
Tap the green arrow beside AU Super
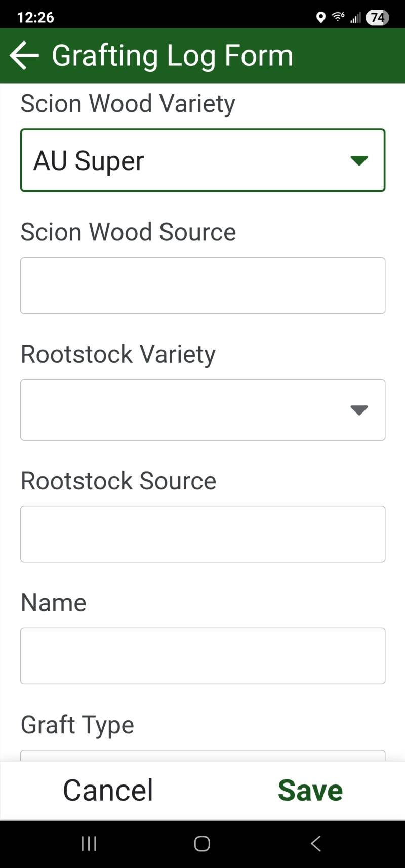359,160
